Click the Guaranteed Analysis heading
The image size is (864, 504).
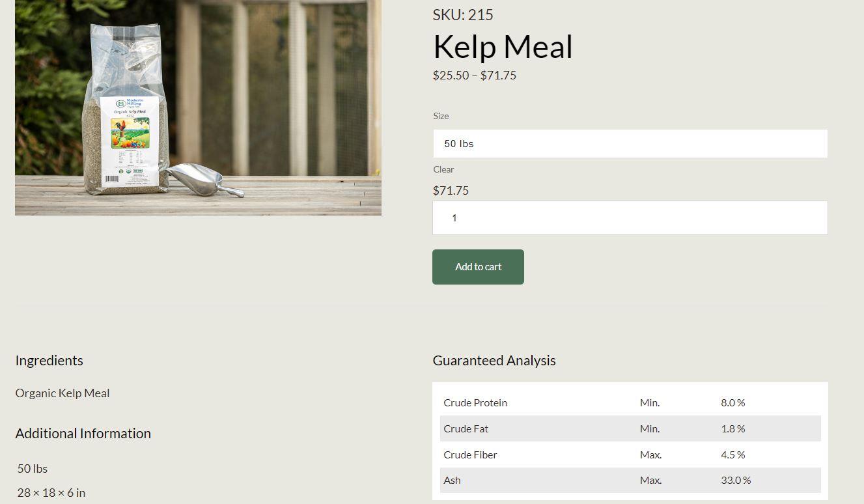[x=494, y=361]
